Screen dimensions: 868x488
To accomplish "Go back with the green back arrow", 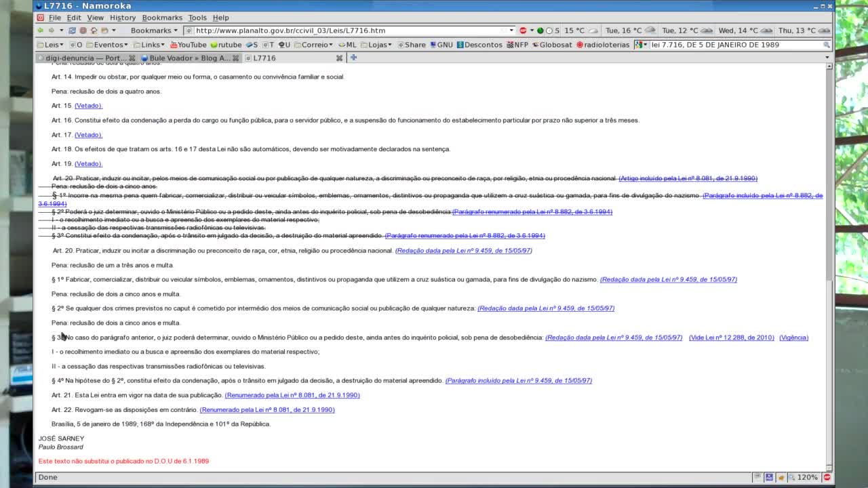I will point(40,30).
